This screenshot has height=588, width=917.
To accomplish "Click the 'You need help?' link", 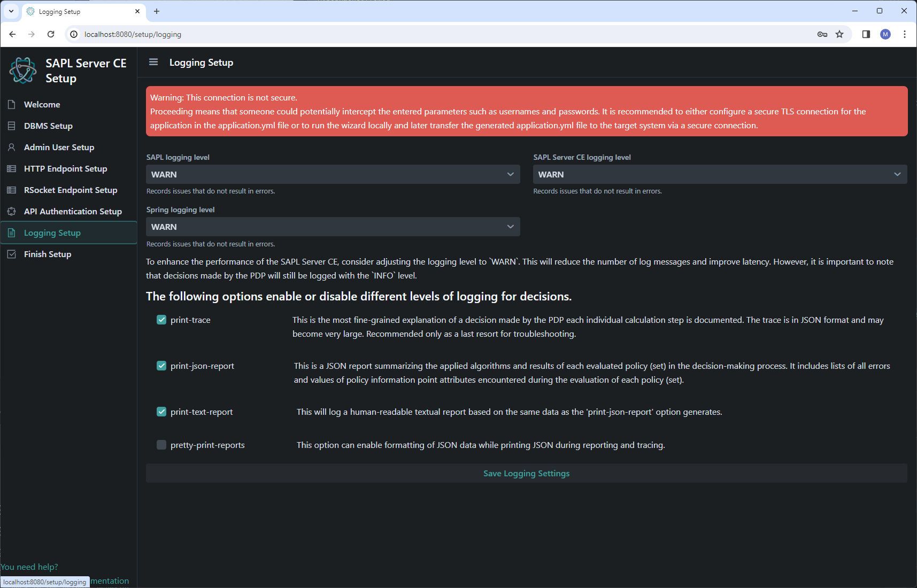I will pyautogui.click(x=29, y=567).
